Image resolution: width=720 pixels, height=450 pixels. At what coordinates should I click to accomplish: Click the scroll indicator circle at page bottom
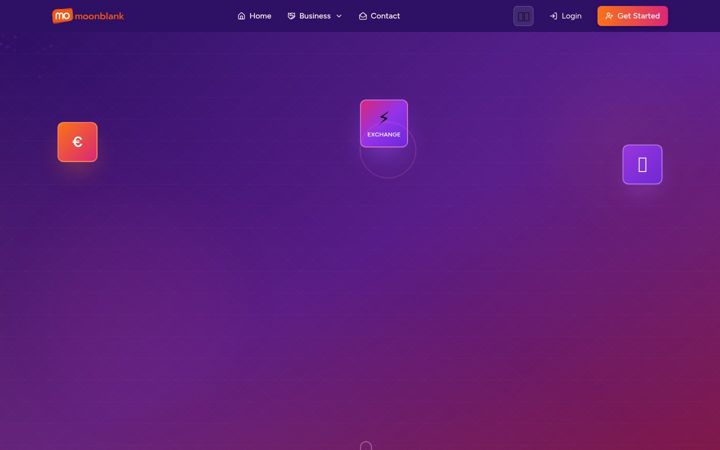(366, 446)
